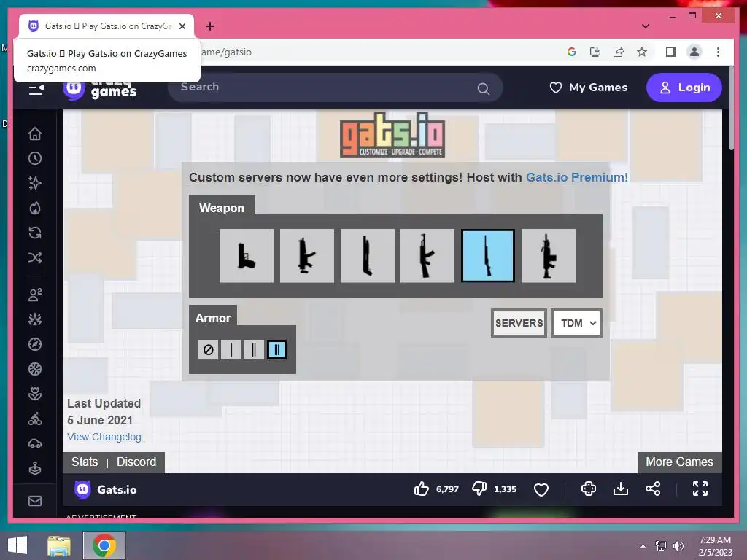Add Gats.io to favorites heart
This screenshot has height=560, width=747.
click(x=541, y=489)
